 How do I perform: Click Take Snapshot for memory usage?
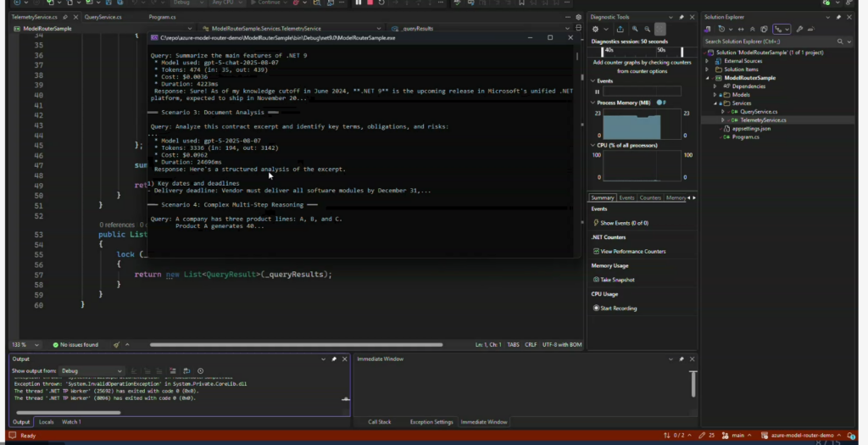(617, 280)
